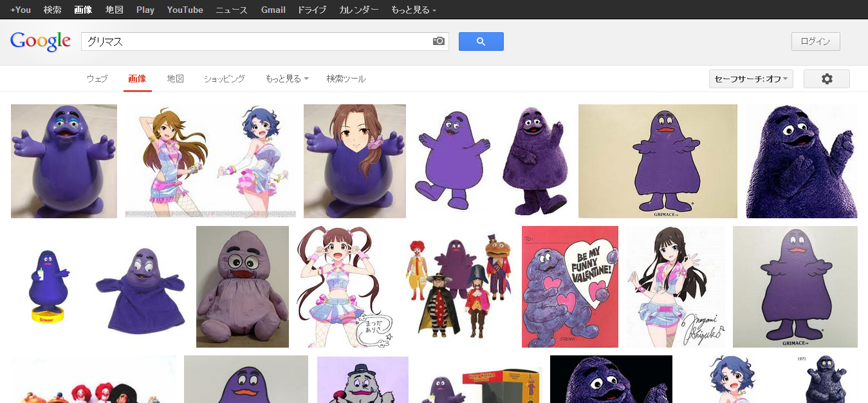This screenshot has height=403, width=868.
Task: Expand the セーフサーチ: オフ dropdown
Action: click(751, 79)
